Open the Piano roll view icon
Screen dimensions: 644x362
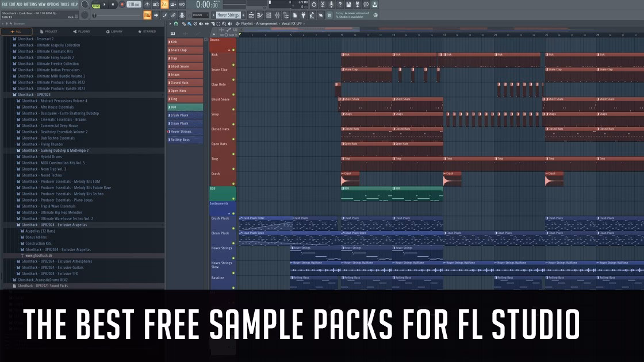(x=259, y=15)
